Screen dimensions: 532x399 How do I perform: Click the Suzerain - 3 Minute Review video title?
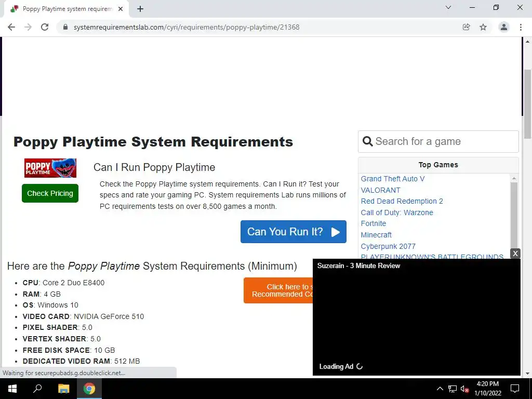click(358, 265)
